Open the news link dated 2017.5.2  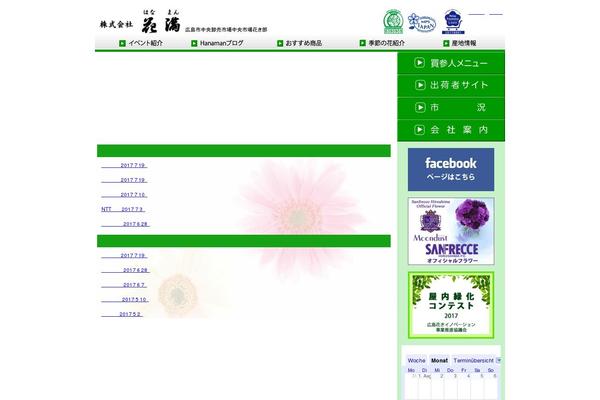click(x=122, y=314)
